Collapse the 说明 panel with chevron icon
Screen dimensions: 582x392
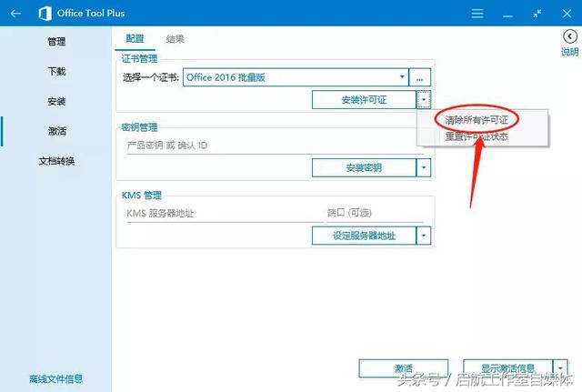(570, 36)
